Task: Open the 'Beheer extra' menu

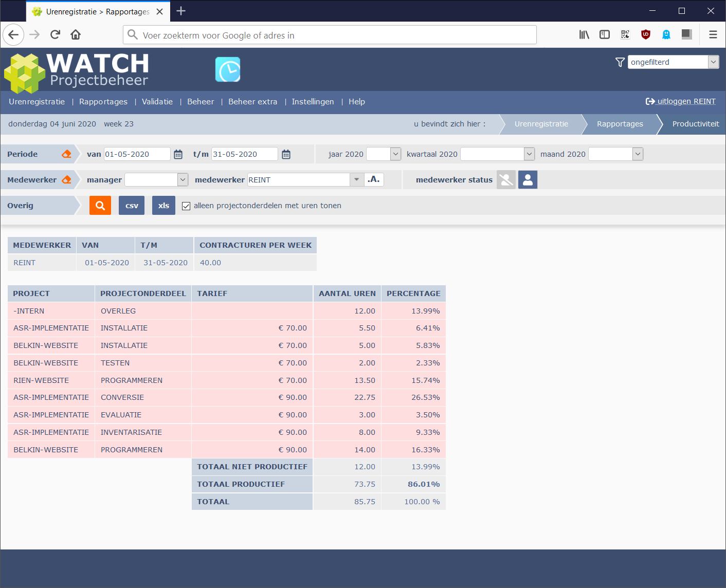Action: point(252,102)
